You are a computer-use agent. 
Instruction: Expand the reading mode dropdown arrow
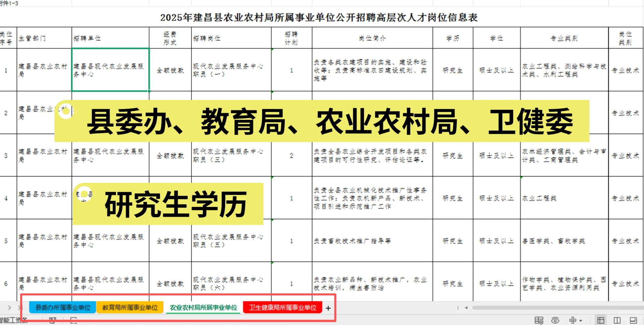(581, 320)
